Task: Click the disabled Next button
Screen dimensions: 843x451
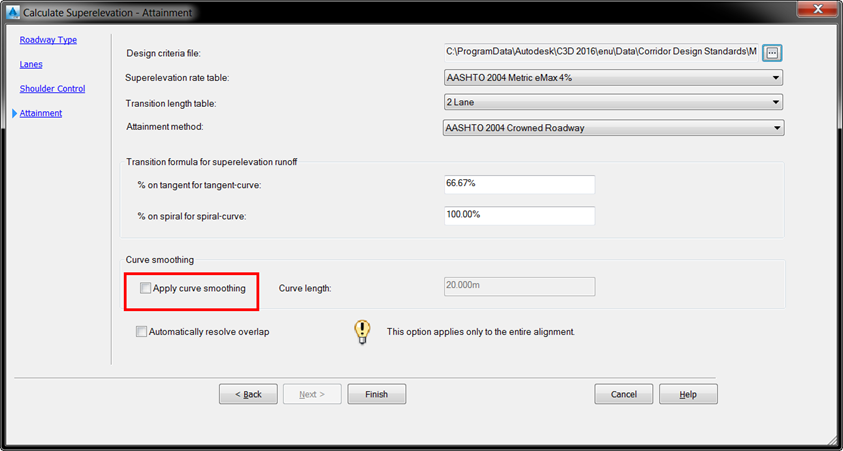Action: click(x=312, y=394)
